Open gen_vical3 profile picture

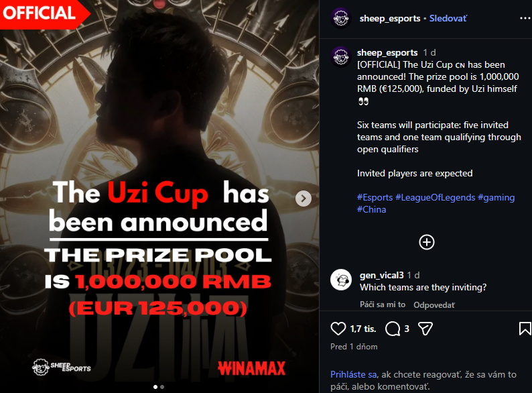[340, 280]
